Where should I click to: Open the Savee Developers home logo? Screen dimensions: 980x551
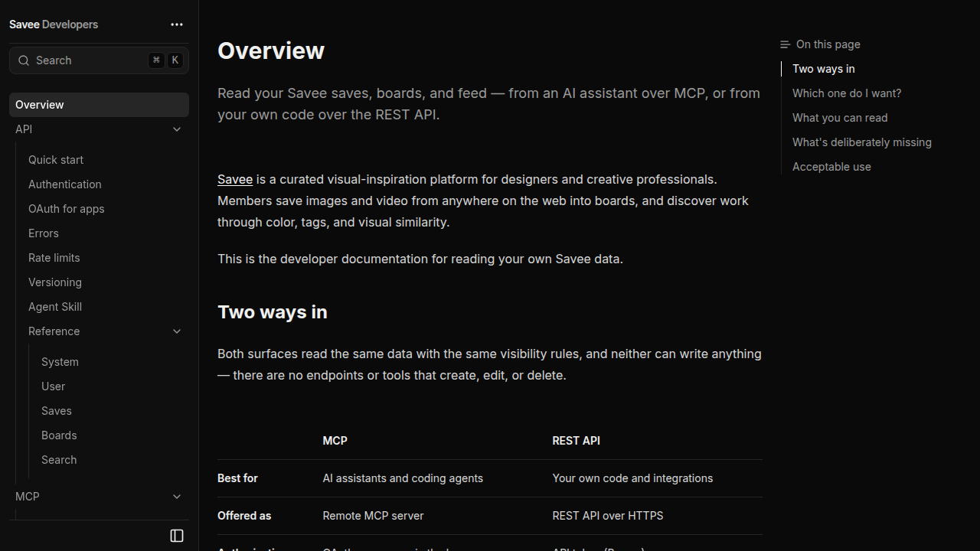point(54,24)
